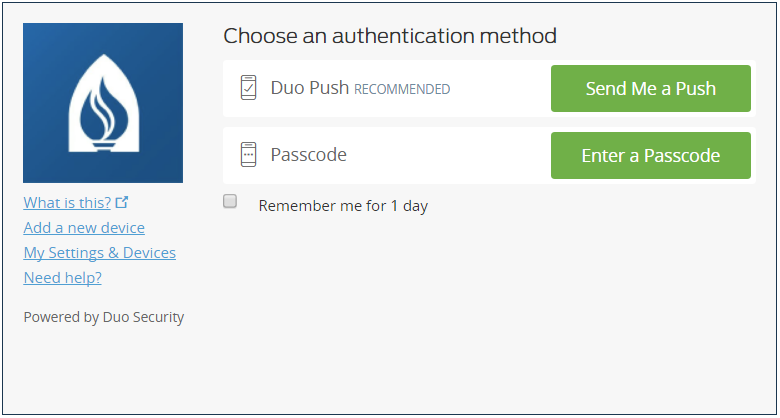780x418 pixels.
Task: Open My Settings & Devices
Action: pos(99,253)
